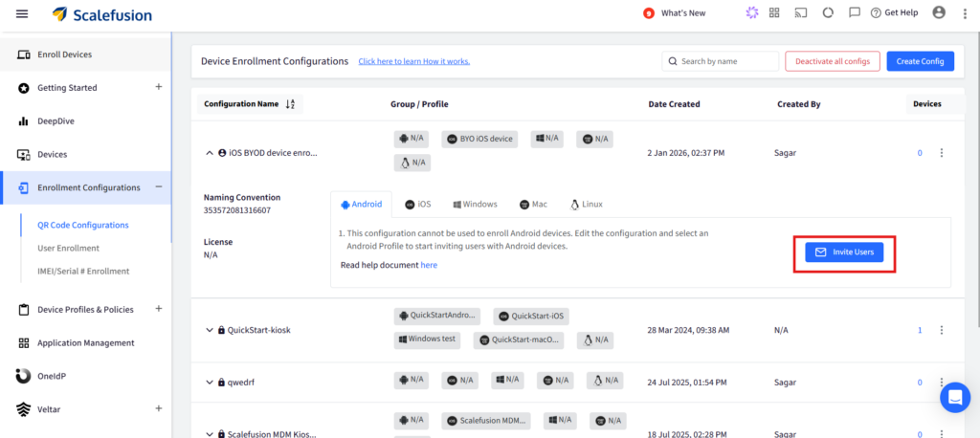Select Enrollment Configurations sidebar item
The height and width of the screenshot is (438, 980).
coord(85,187)
